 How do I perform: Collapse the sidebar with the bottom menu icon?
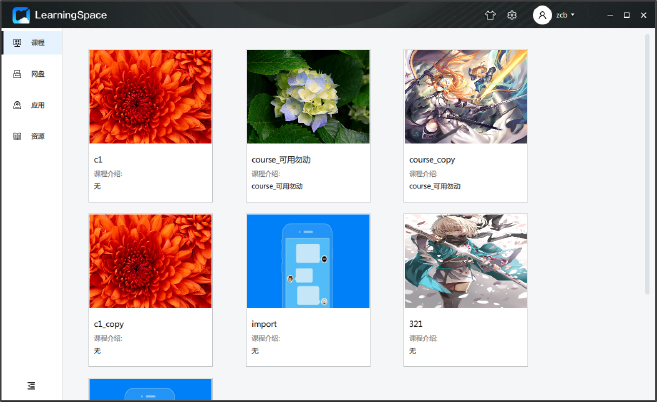tap(31, 386)
